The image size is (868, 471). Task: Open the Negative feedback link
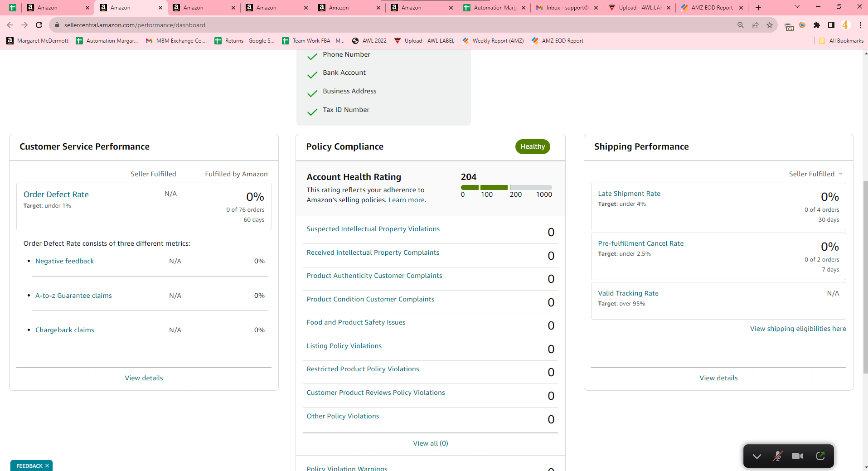point(65,261)
